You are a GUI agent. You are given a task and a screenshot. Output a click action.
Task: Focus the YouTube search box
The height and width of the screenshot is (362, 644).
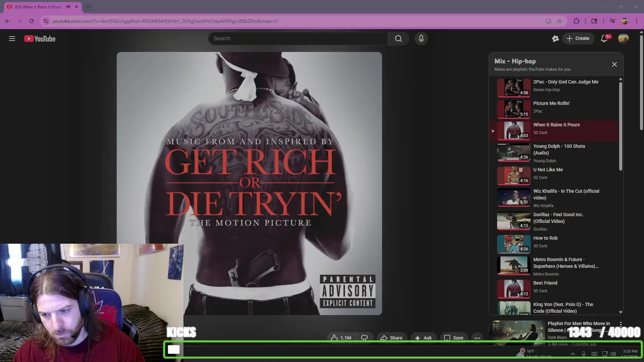click(298, 39)
